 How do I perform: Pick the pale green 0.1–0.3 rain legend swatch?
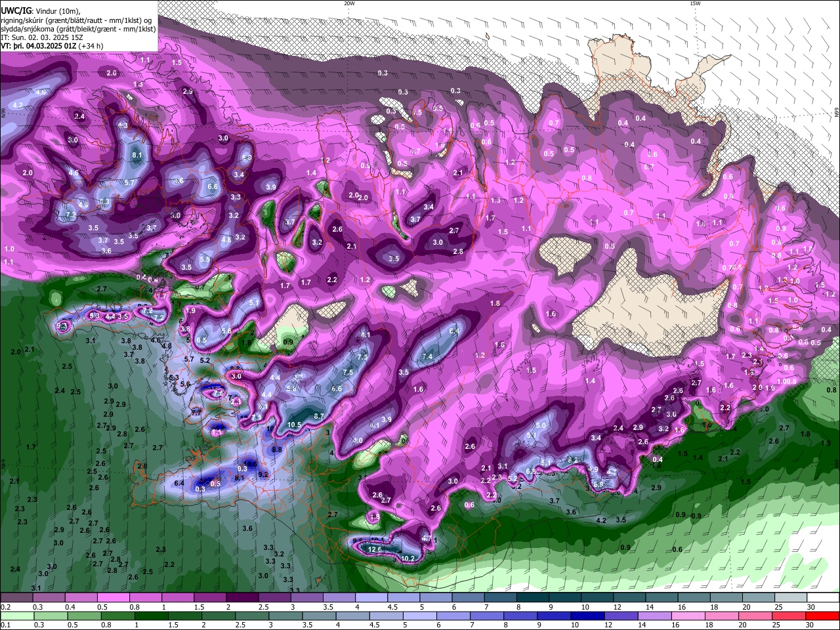pos(17,616)
